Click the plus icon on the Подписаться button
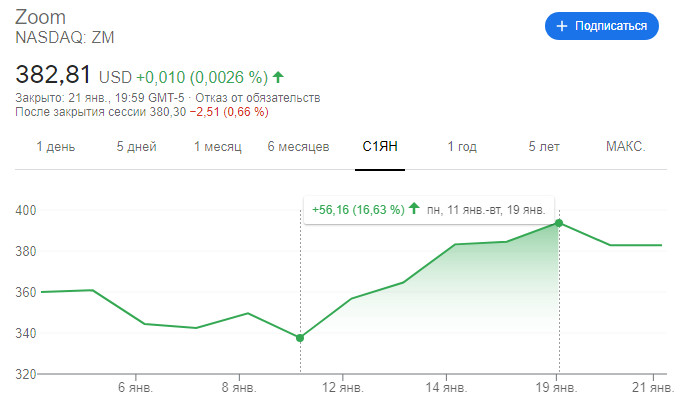Viewport: 691px width, 408px height. [x=562, y=26]
